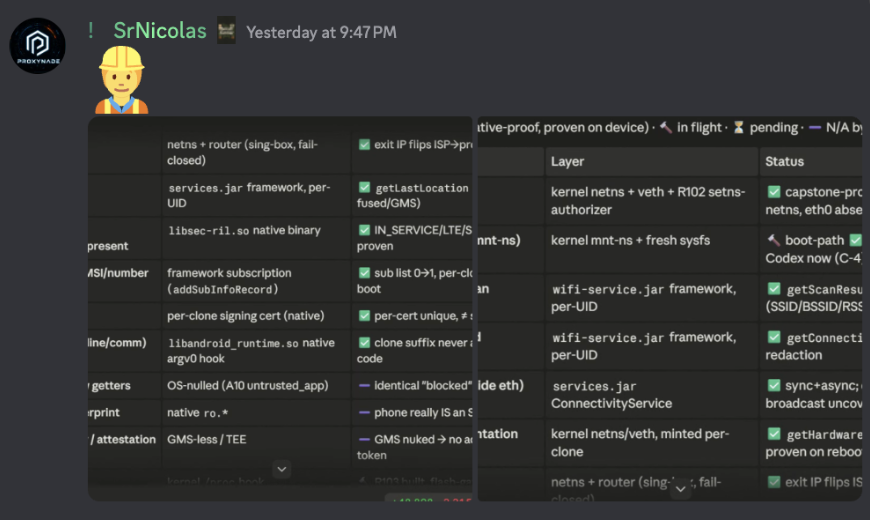Click dash icon beside 'GMS nuked'
The height and width of the screenshot is (520, 870).
364,440
